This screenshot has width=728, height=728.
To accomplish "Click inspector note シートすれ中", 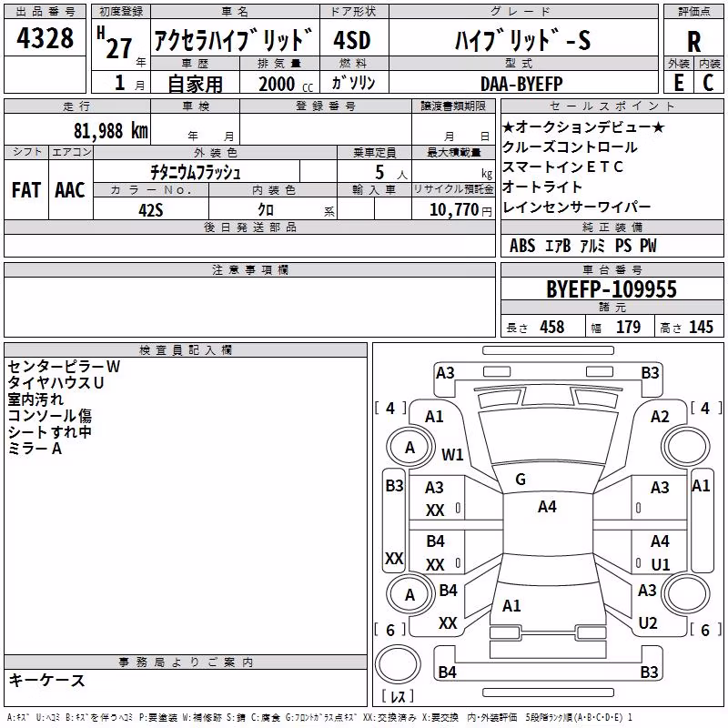I will 50,431.
